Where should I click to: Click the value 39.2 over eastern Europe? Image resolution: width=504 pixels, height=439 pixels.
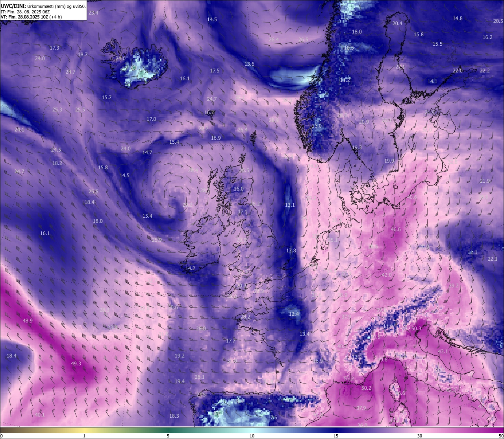coord(454,285)
